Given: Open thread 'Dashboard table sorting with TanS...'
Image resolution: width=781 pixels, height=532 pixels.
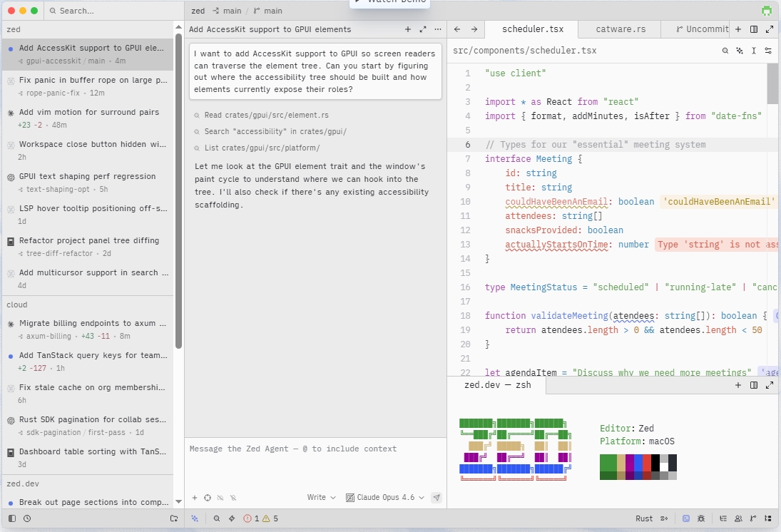Looking at the screenshot, I should [x=88, y=457].
